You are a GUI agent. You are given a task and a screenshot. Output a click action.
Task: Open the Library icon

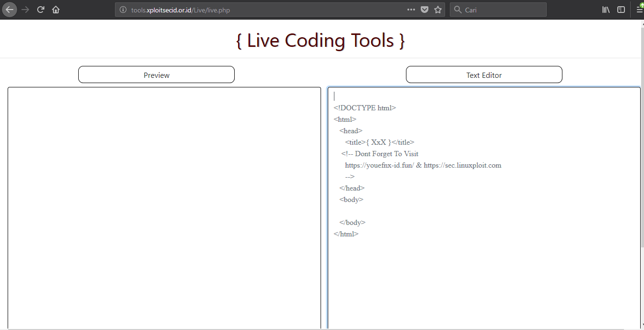pyautogui.click(x=606, y=9)
